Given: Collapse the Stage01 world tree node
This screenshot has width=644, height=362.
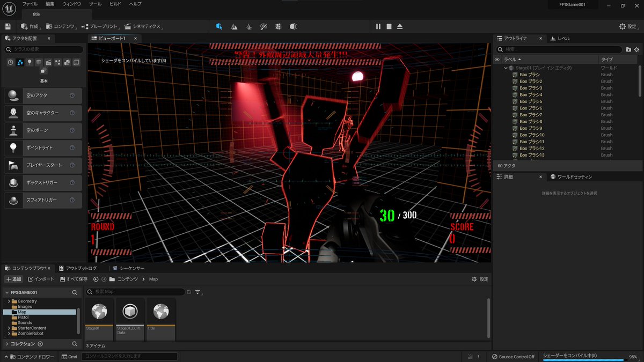Looking at the screenshot, I should coord(506,68).
